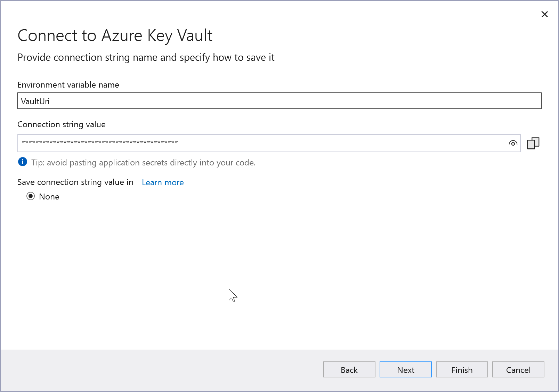
Task: Choose None for saving connection string
Action: click(x=31, y=196)
